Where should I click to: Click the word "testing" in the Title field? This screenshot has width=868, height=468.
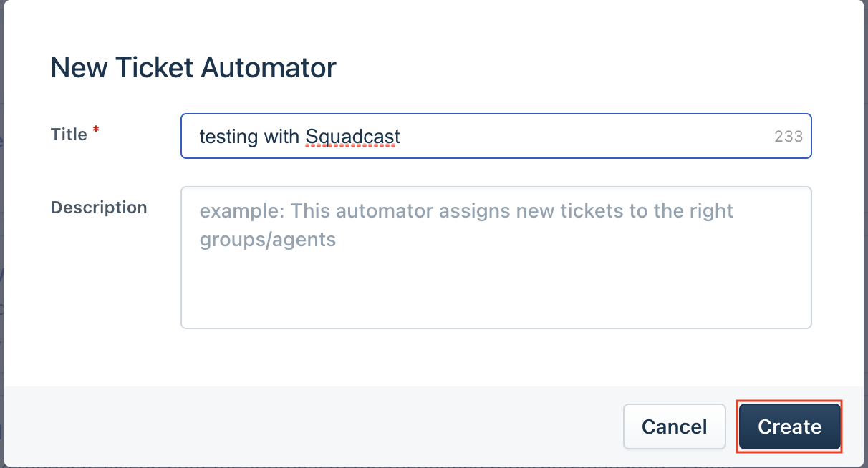(225, 136)
